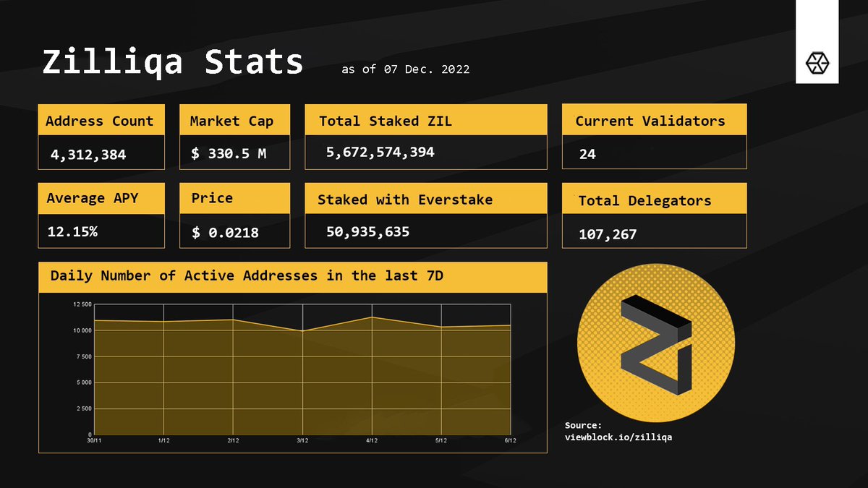Click the value 4,312,384

(88, 155)
